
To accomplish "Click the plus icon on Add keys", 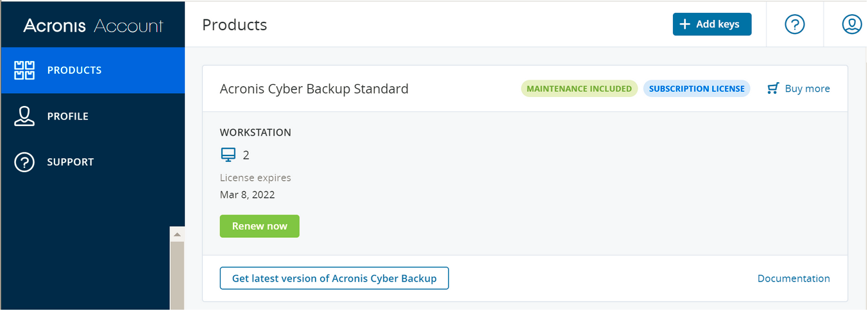I will (x=685, y=24).
